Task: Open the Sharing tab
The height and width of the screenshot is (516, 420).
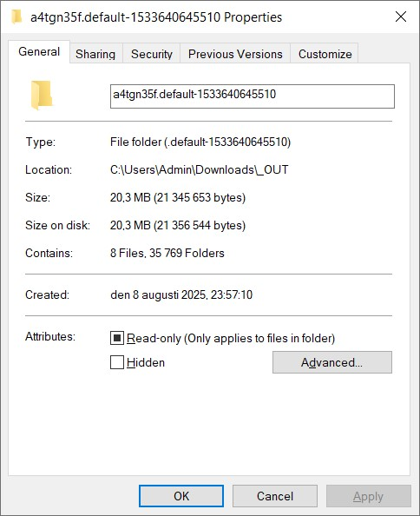Action: [x=95, y=54]
